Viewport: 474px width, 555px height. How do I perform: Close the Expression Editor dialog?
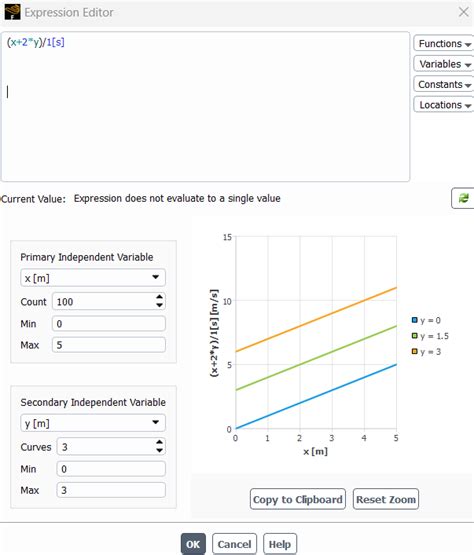tap(463, 12)
